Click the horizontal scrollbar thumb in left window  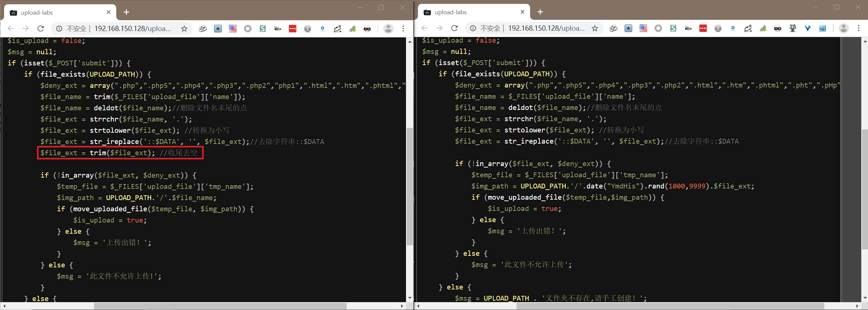coord(220,306)
